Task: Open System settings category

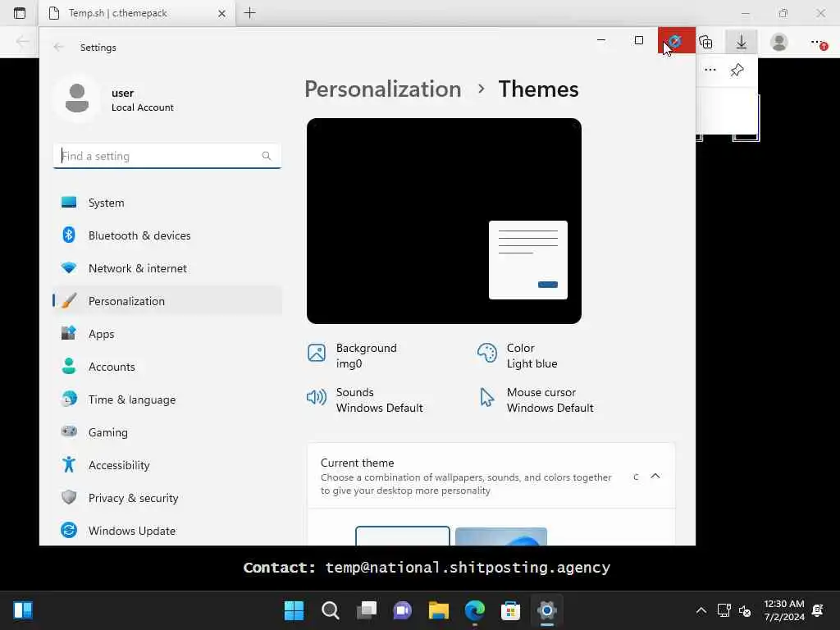Action: pos(167,203)
